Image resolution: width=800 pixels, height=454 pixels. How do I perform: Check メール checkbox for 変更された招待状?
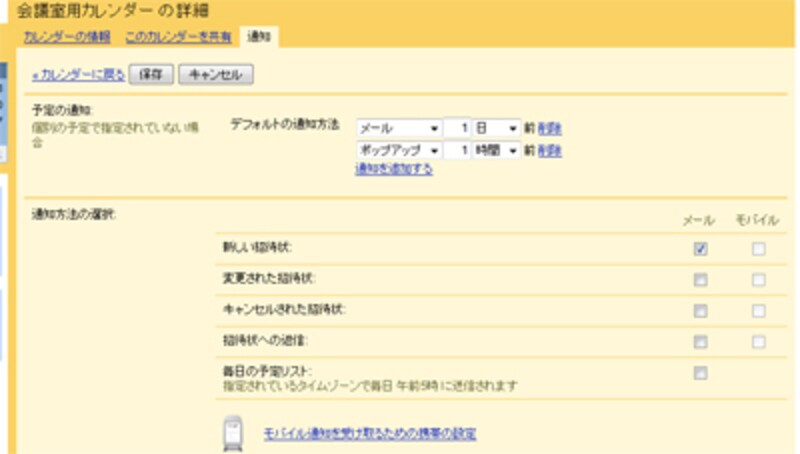(x=701, y=280)
